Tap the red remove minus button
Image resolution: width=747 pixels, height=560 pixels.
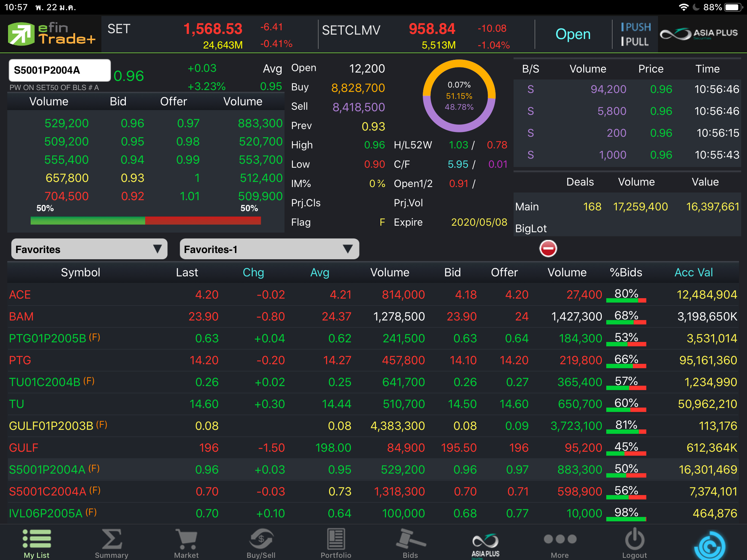[x=548, y=249]
